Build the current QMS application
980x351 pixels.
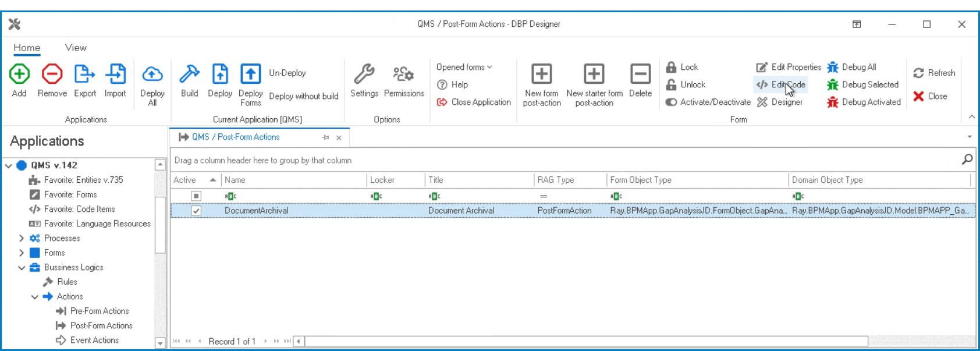189,81
